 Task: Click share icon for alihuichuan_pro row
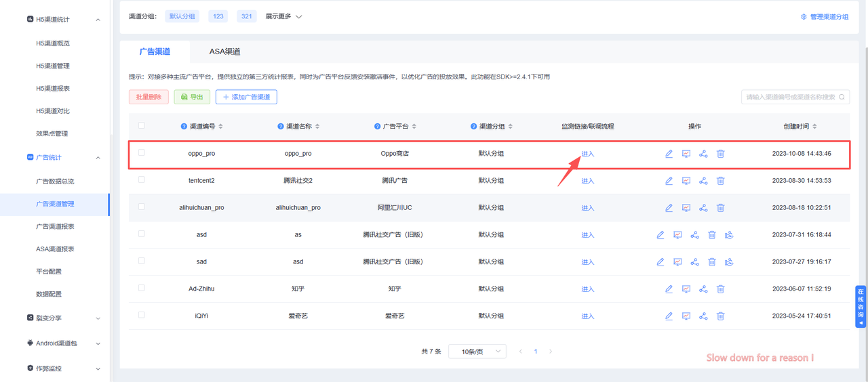click(703, 208)
